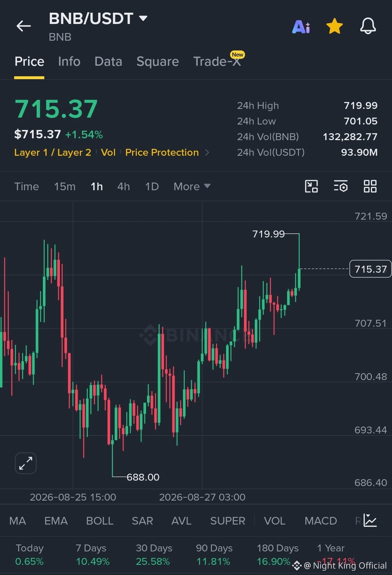
Task: Tap the 24h Low value 701.05
Action: click(360, 121)
